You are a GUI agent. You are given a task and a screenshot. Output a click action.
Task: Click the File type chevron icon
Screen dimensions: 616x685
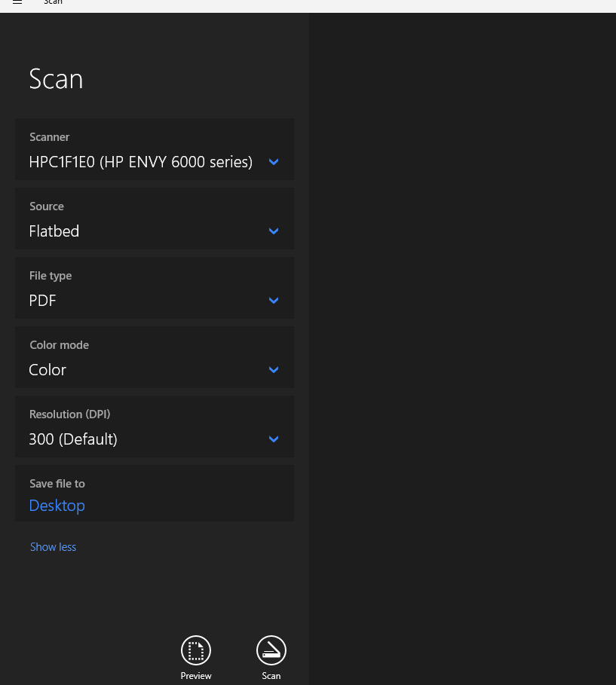pyautogui.click(x=273, y=300)
